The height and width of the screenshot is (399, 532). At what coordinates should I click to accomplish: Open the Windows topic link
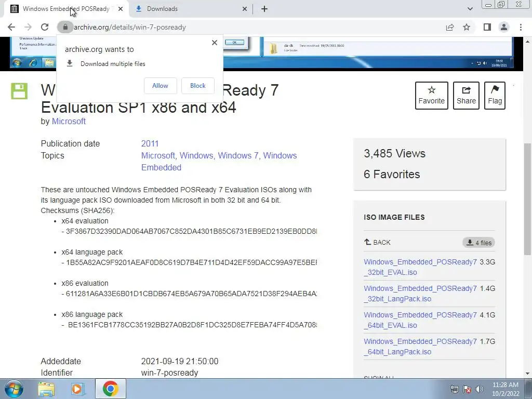(196, 155)
